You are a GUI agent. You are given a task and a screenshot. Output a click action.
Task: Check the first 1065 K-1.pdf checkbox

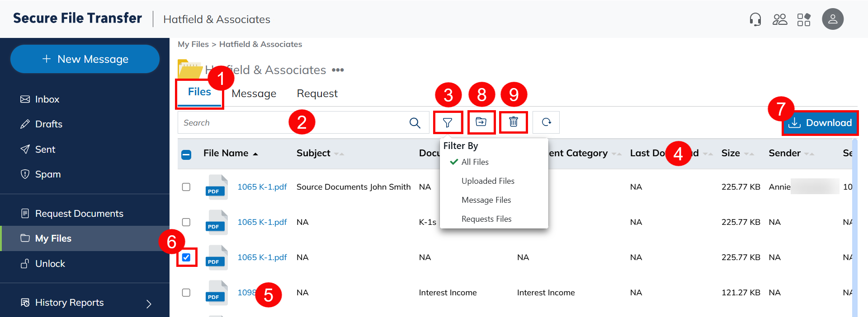(x=186, y=187)
